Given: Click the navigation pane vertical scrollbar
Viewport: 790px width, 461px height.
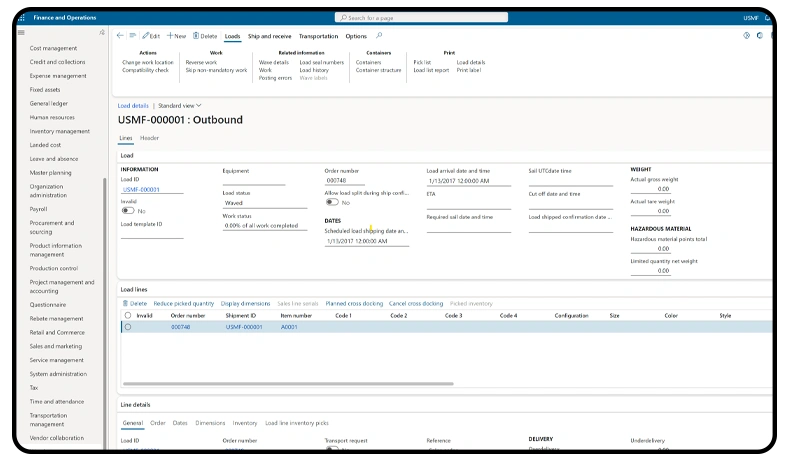Looking at the screenshot, I should (x=105, y=312).
